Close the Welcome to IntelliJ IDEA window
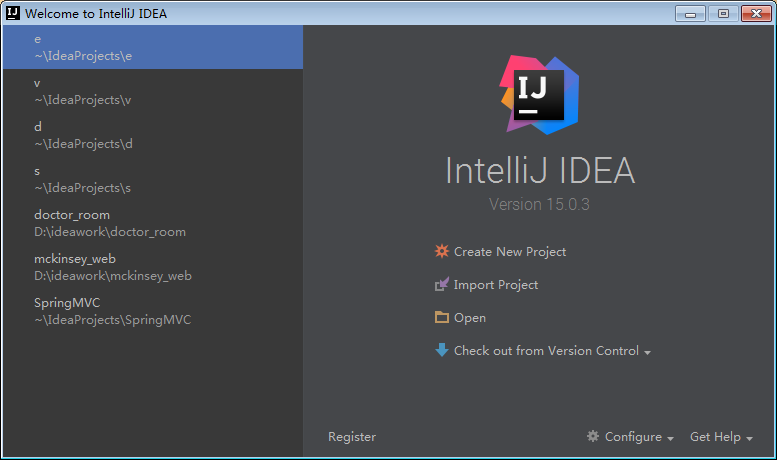Viewport: 777px width, 460px height. (756, 14)
